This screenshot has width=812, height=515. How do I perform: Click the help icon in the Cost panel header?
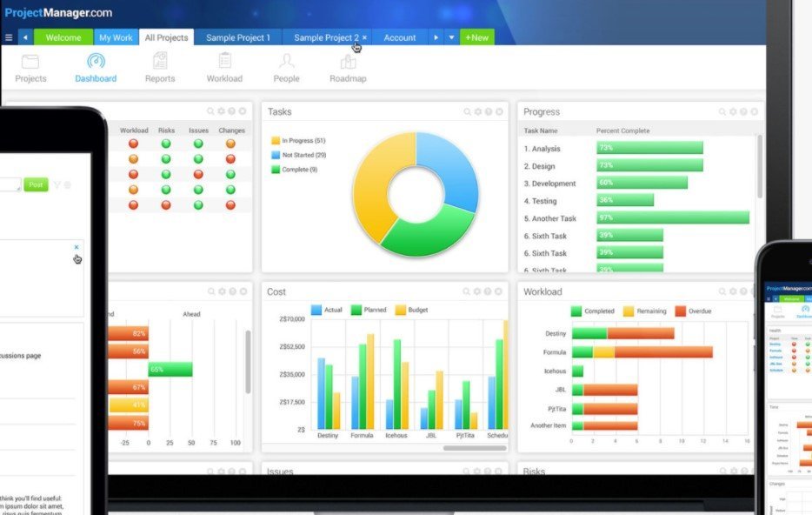pos(489,292)
